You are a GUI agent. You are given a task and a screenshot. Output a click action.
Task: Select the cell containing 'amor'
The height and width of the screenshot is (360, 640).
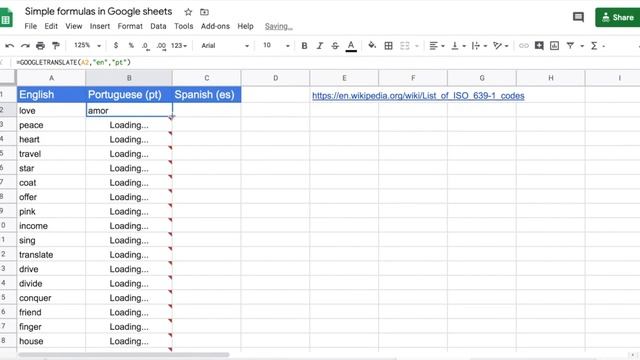[x=129, y=110]
